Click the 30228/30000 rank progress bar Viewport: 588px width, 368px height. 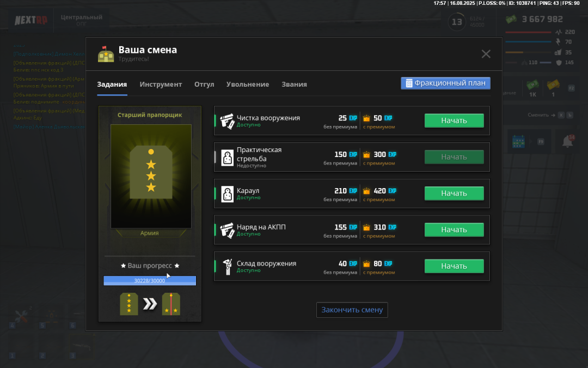tap(150, 281)
